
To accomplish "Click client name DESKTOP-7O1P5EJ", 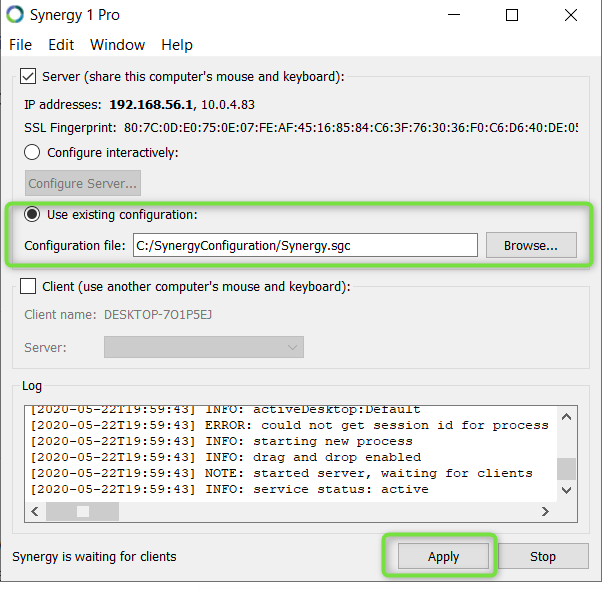I will tap(158, 315).
